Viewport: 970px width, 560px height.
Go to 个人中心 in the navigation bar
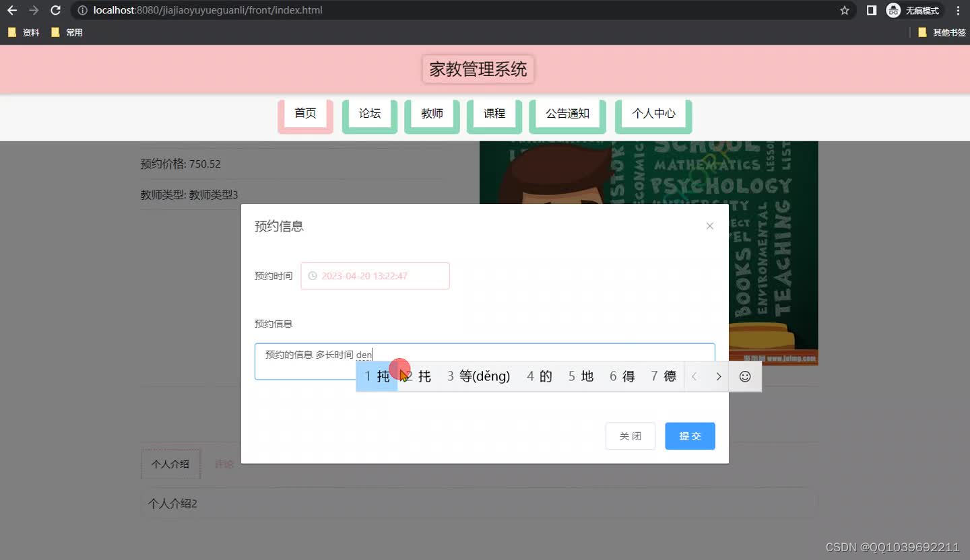[x=653, y=114]
